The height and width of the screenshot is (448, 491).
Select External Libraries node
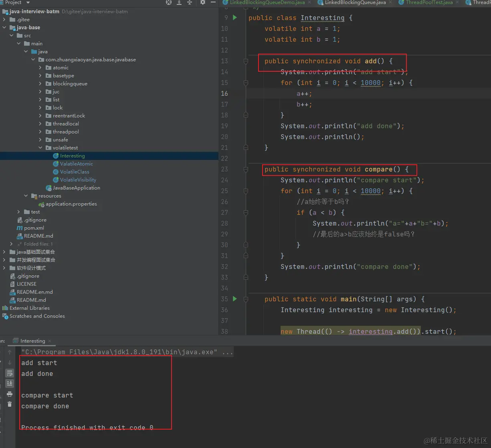[30, 308]
